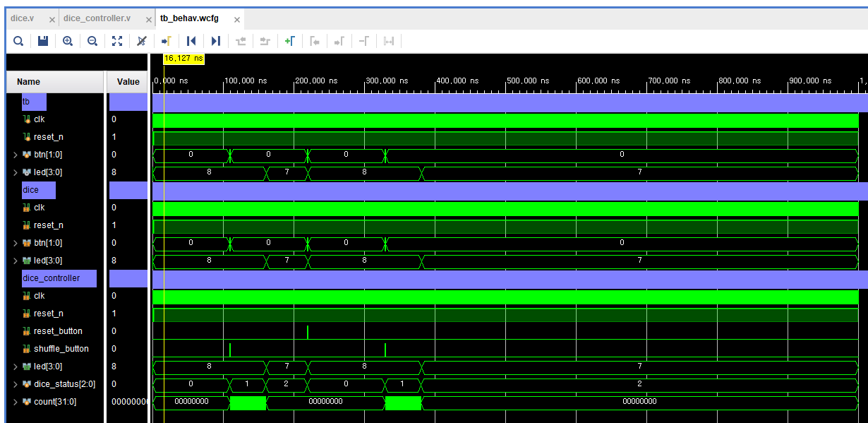Click the Value column header

tap(128, 81)
